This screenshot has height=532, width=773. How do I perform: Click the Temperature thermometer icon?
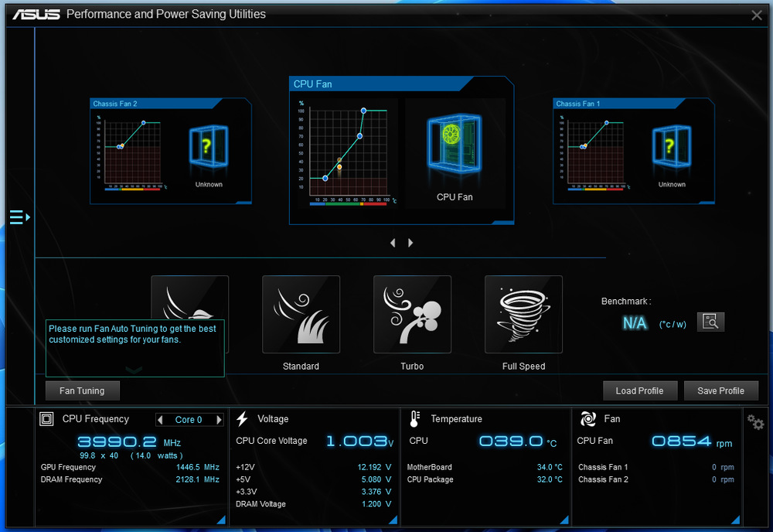click(414, 419)
